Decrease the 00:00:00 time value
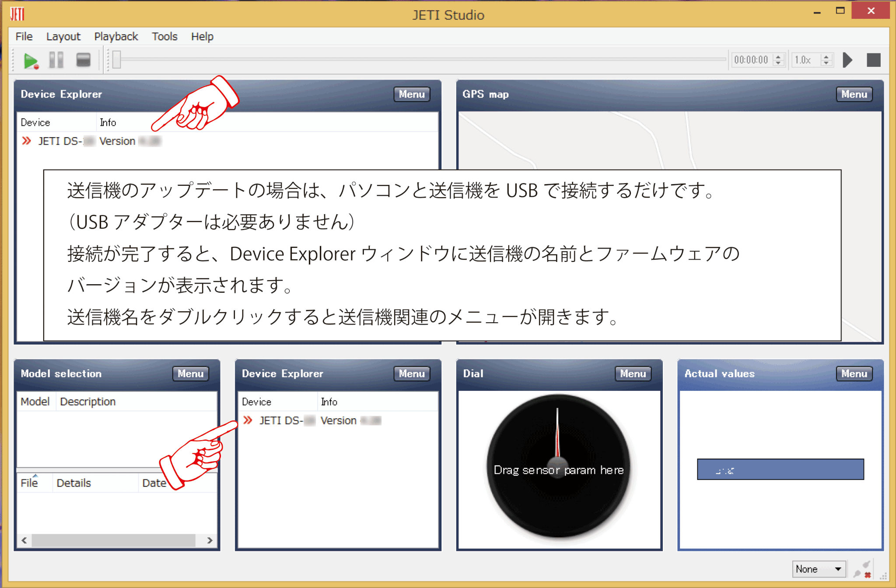Image resolution: width=896 pixels, height=588 pixels. pyautogui.click(x=778, y=63)
